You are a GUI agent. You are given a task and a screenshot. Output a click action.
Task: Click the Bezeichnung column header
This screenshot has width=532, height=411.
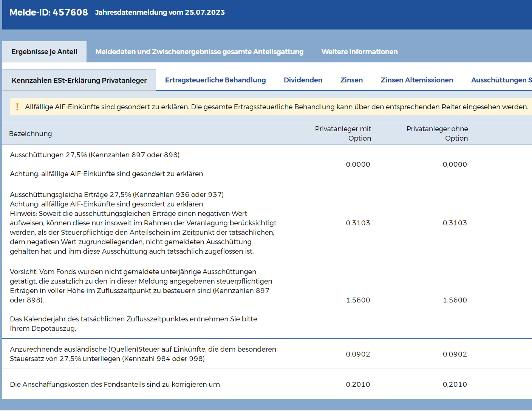(x=31, y=134)
